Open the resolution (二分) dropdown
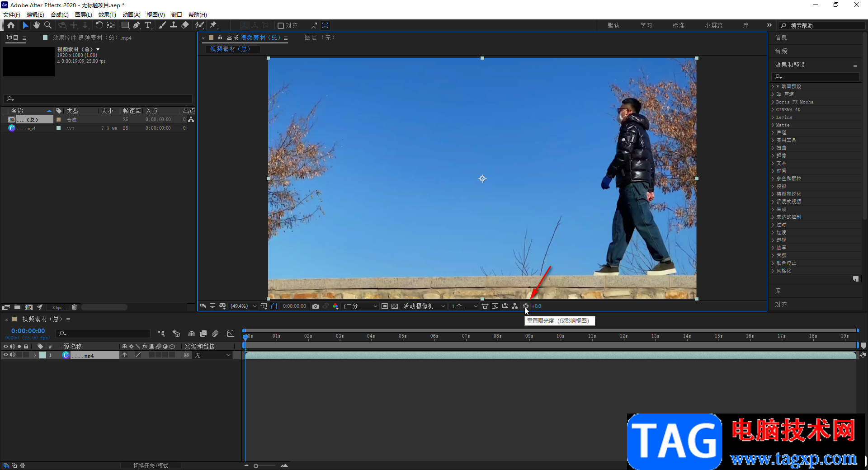 (x=360, y=306)
